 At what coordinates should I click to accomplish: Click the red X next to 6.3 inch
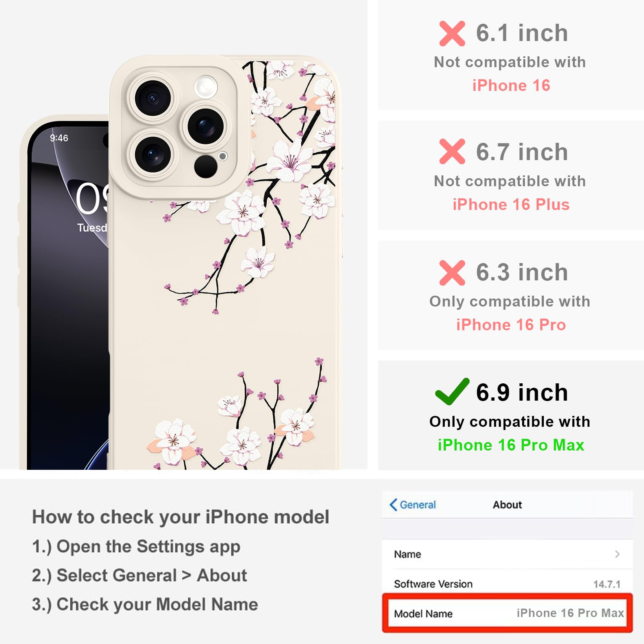pyautogui.click(x=452, y=273)
